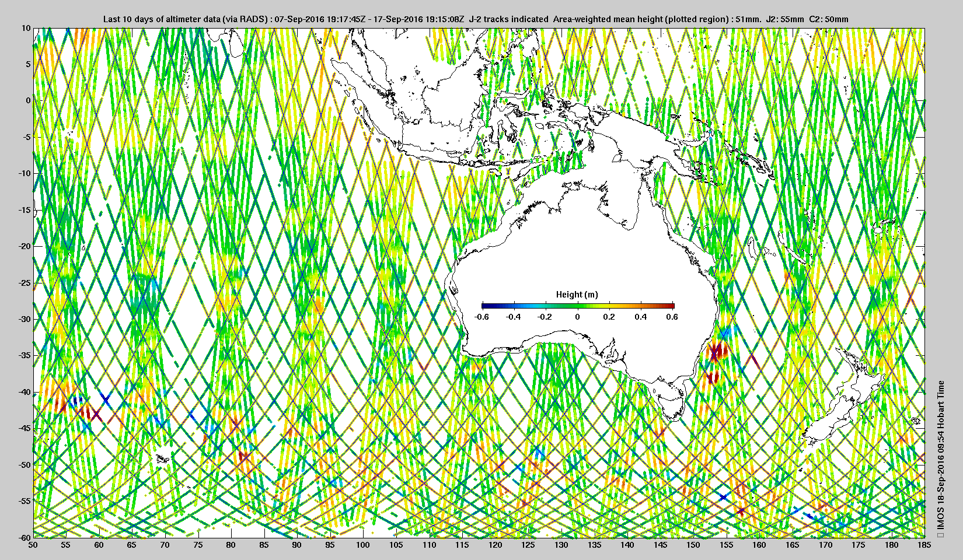Click the longitude tick label '50'

pos(33,545)
